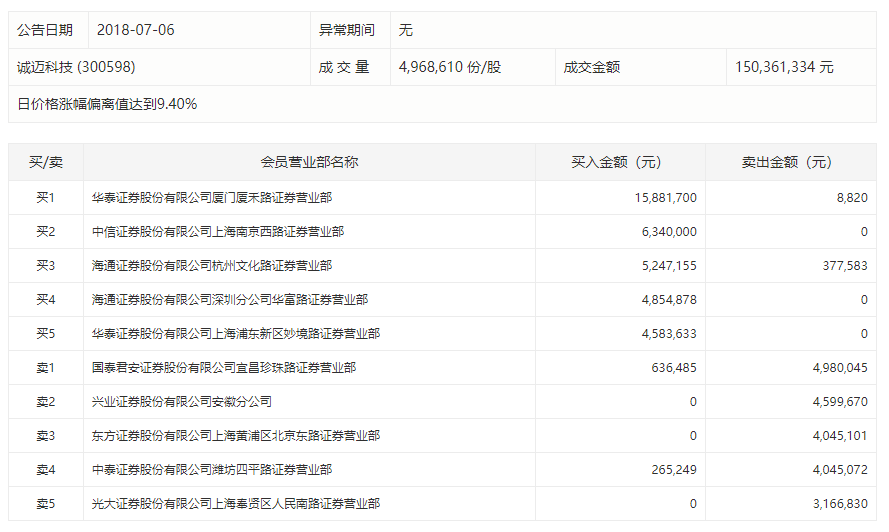
Task: Select sell amount 3,166,830
Action: tap(840, 504)
